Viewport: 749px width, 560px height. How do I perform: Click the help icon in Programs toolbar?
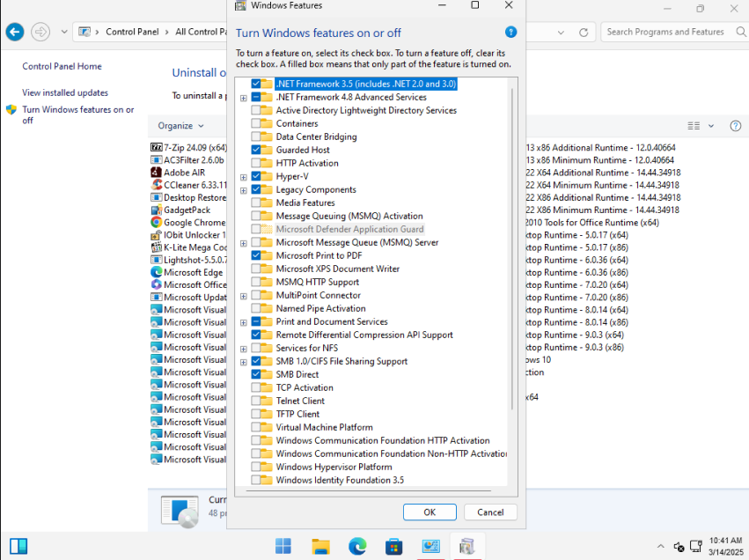(x=736, y=126)
